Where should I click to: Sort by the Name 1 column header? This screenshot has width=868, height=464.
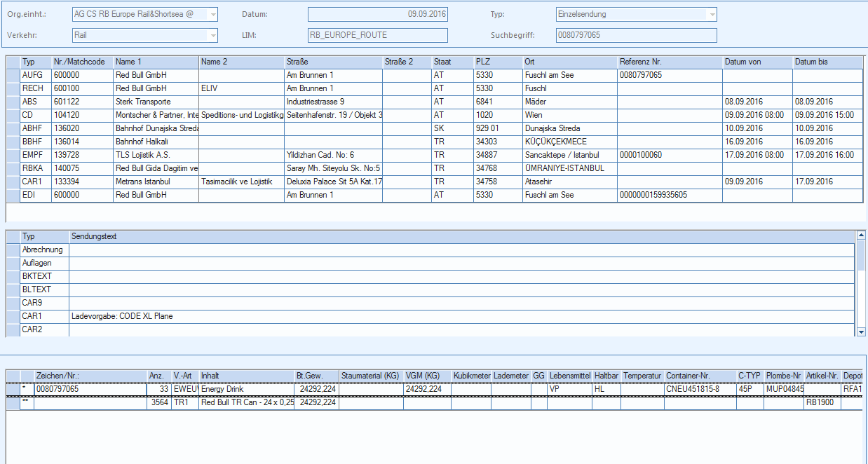point(156,62)
